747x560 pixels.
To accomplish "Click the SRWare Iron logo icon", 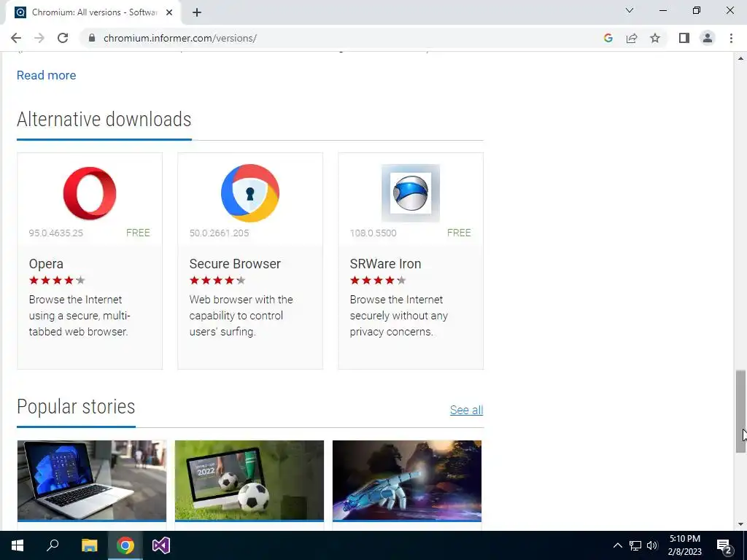I will [x=411, y=192].
